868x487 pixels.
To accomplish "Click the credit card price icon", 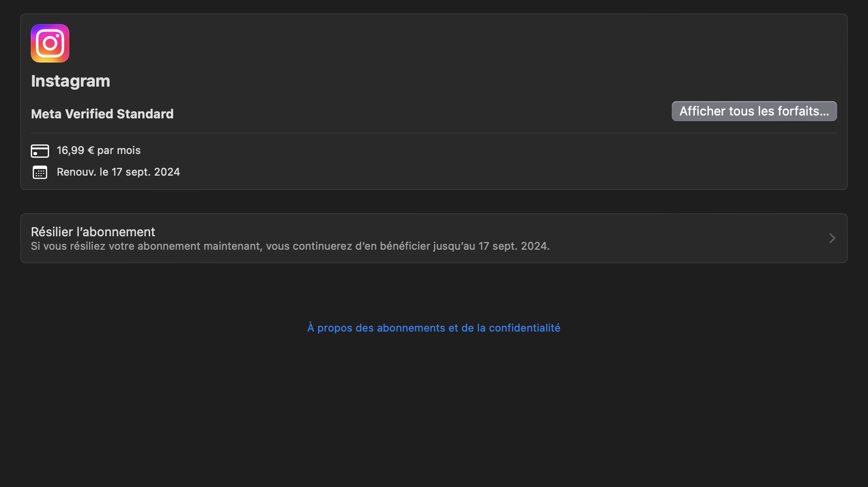I will 40,151.
